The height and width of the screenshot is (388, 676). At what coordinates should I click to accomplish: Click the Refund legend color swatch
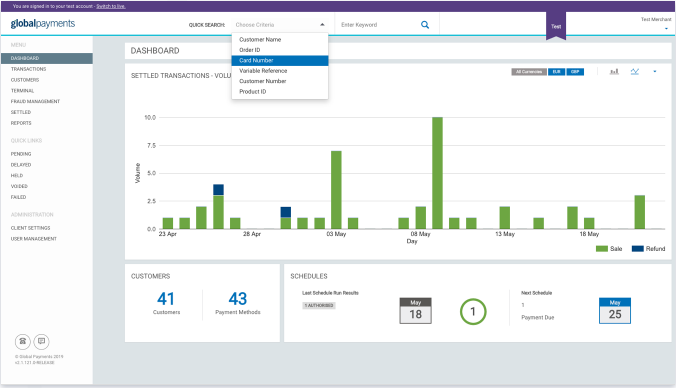click(638, 249)
